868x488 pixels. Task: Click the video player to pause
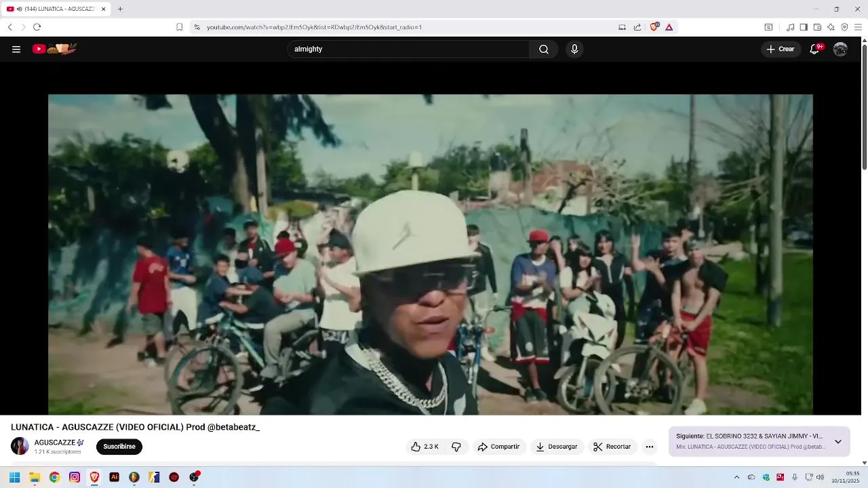(x=430, y=254)
